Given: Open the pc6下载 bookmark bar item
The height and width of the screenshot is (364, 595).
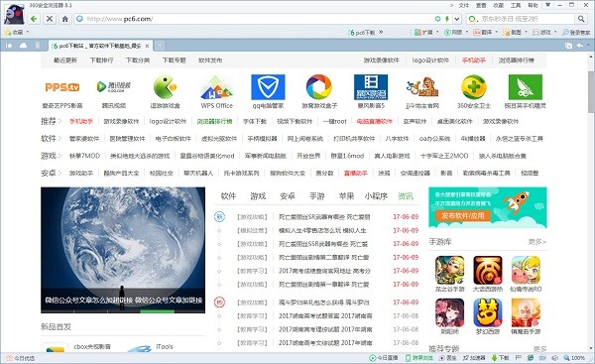Looking at the screenshot, I should coord(362,33).
